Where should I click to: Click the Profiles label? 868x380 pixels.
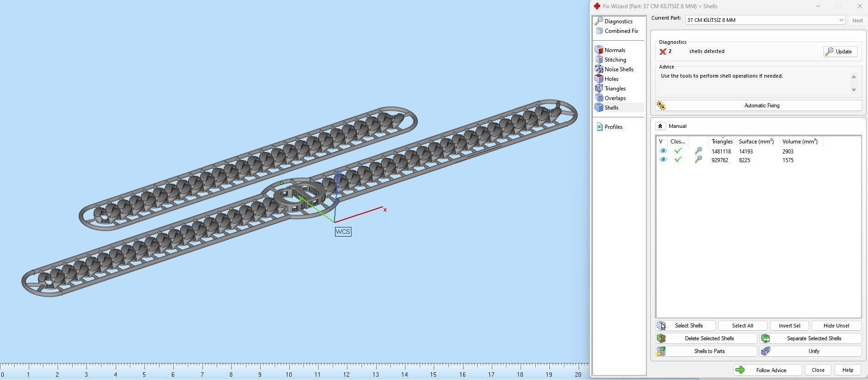tap(613, 127)
